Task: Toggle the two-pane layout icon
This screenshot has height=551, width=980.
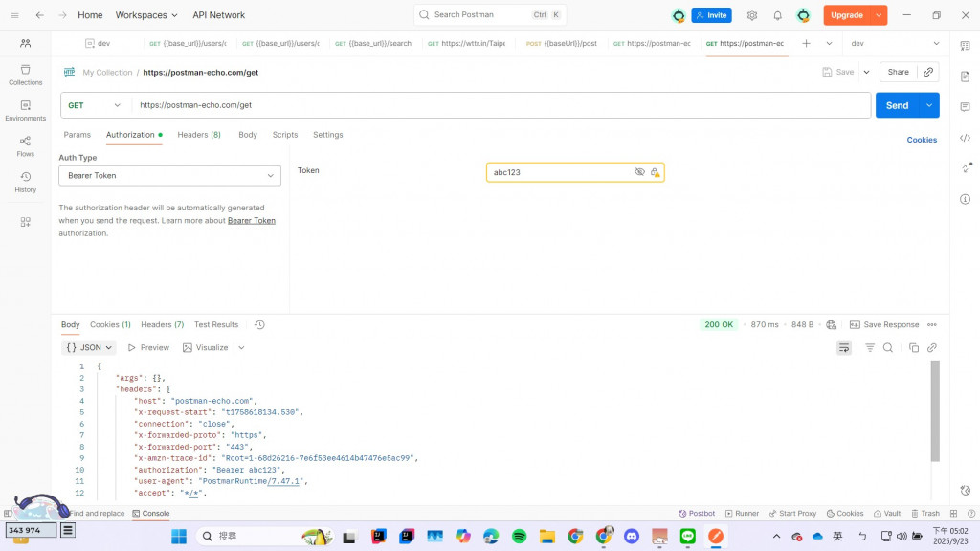Action: click(954, 514)
